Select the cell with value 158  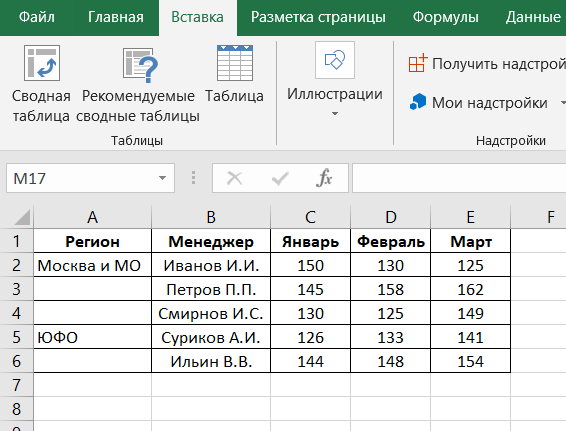tap(391, 289)
